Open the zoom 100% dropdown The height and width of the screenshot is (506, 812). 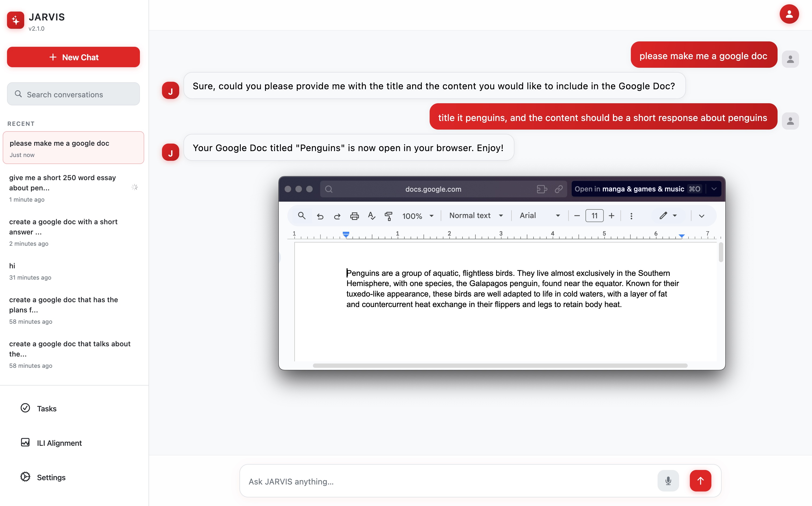[418, 216]
